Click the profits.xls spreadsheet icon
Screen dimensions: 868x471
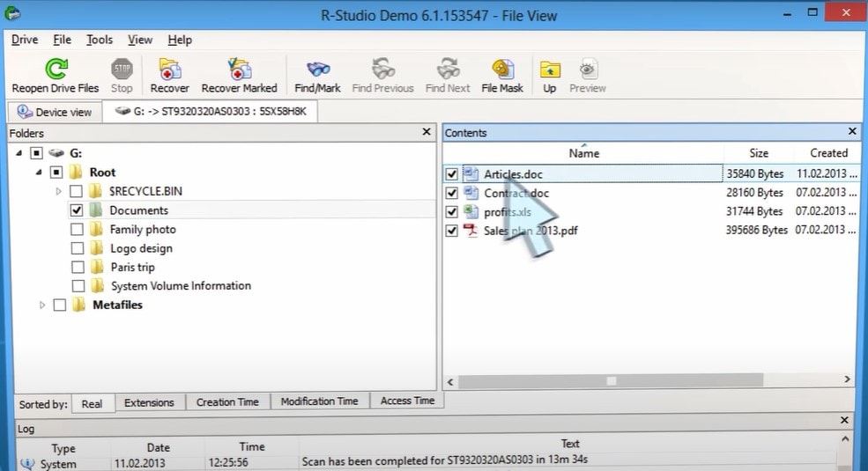tap(471, 211)
